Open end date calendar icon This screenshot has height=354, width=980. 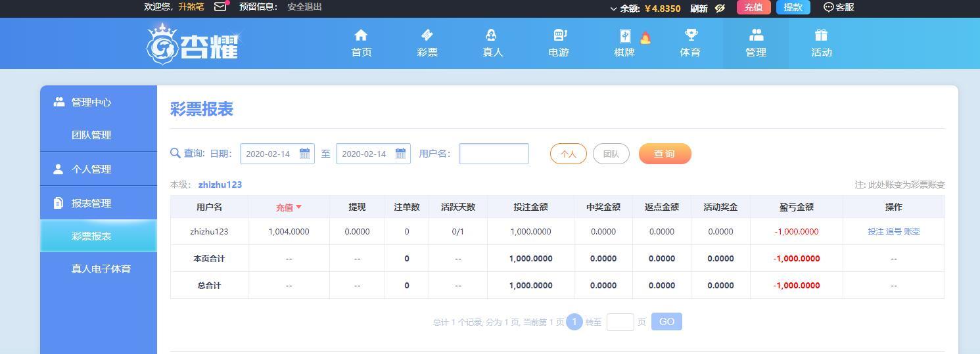(x=401, y=153)
